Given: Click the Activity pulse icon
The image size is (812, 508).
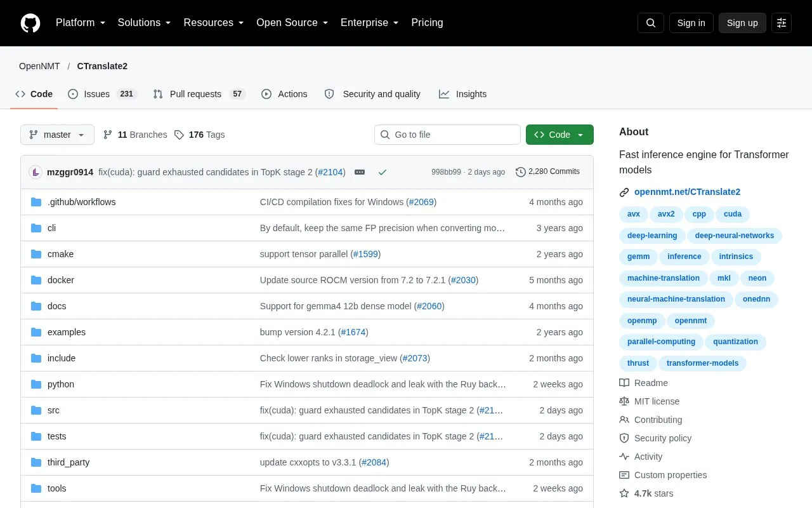Looking at the screenshot, I should pyautogui.click(x=624, y=457).
